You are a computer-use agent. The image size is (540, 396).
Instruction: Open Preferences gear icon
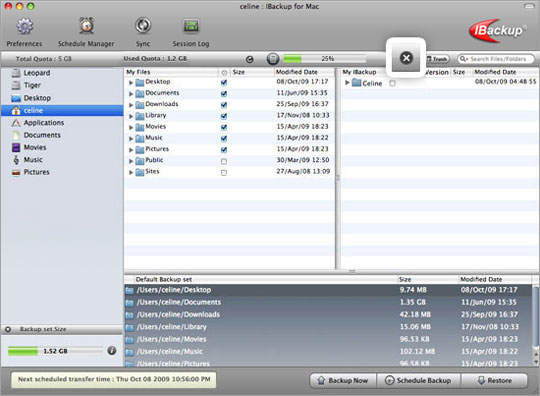(25, 27)
